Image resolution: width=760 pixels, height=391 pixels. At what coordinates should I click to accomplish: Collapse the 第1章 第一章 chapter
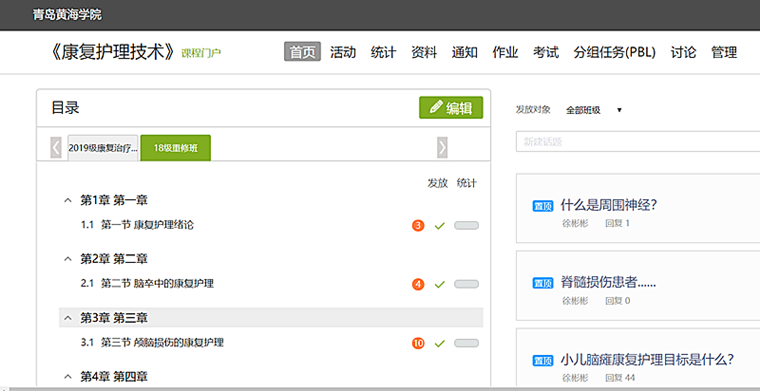pyautogui.click(x=68, y=200)
